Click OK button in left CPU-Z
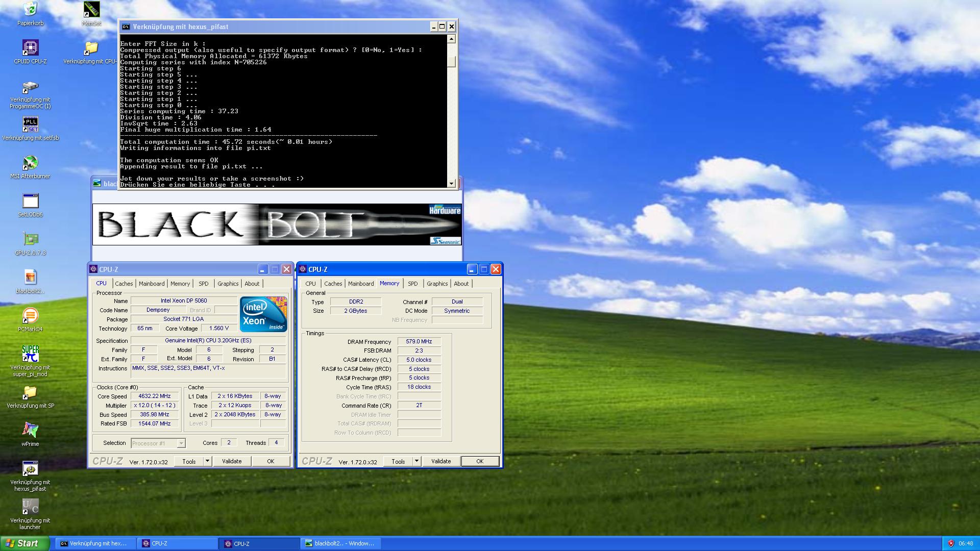Image resolution: width=980 pixels, height=551 pixels. click(271, 461)
